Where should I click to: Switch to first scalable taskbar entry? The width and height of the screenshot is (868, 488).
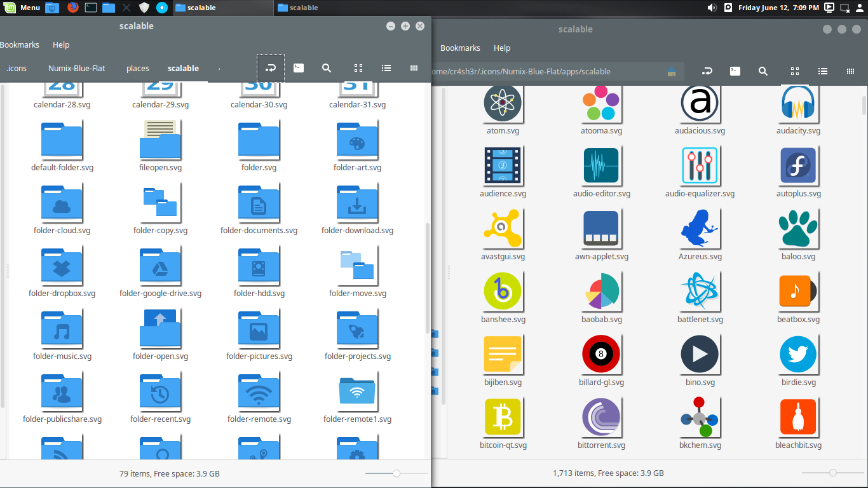[222, 8]
